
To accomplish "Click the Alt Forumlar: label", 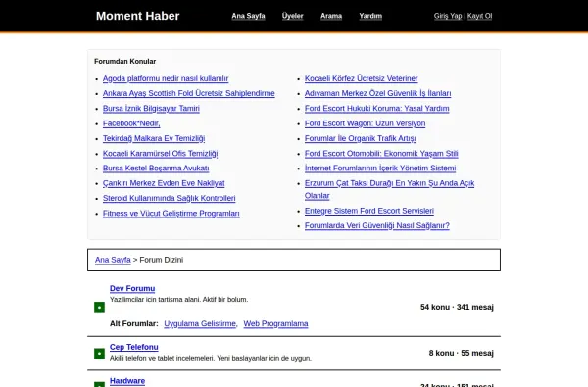I will 134,323.
